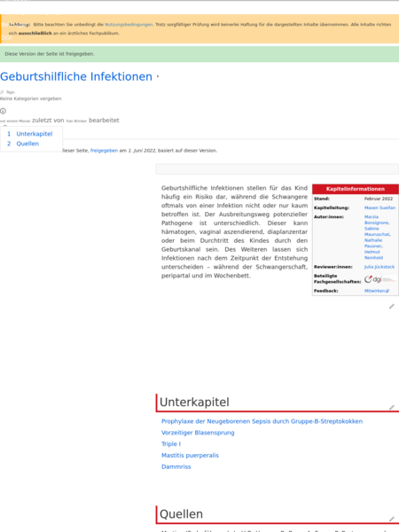Open editor Yuki Brinker's profile
This screenshot has height=532, width=399.
coord(76,121)
